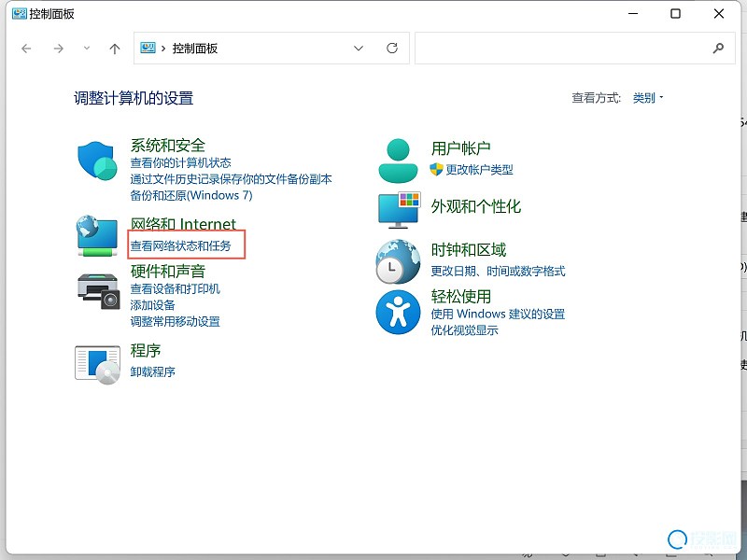Open the System and Security shield icon
This screenshot has width=747, height=560.
[x=98, y=160]
